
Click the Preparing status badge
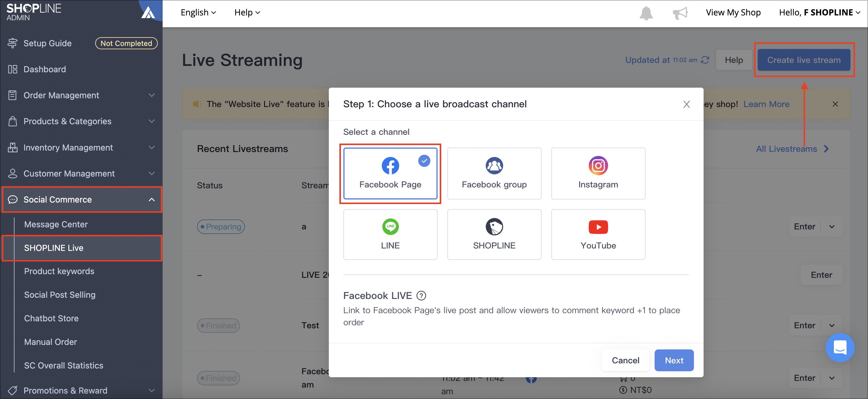(221, 226)
